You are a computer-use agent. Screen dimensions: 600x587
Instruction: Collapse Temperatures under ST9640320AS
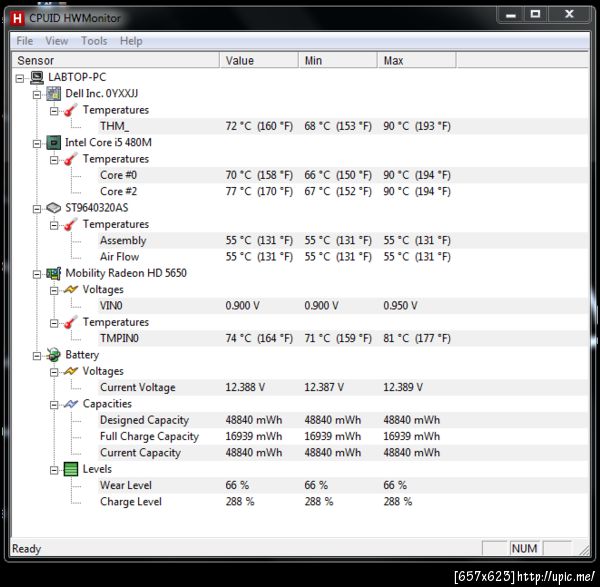coord(54,225)
